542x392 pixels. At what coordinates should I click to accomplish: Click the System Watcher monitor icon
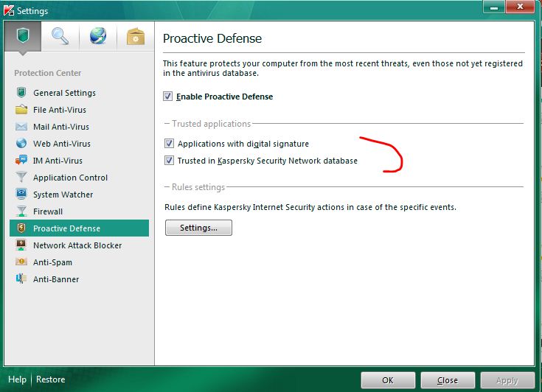click(21, 194)
